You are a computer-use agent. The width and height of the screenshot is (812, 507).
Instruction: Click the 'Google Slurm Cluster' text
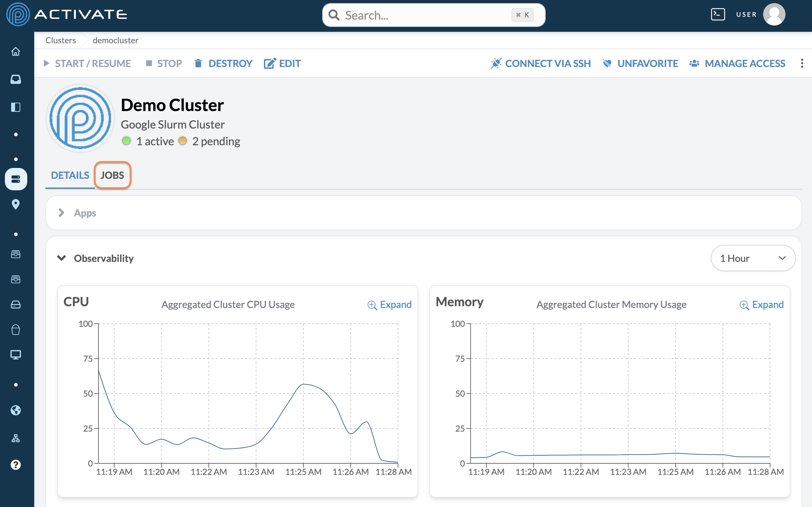(173, 125)
